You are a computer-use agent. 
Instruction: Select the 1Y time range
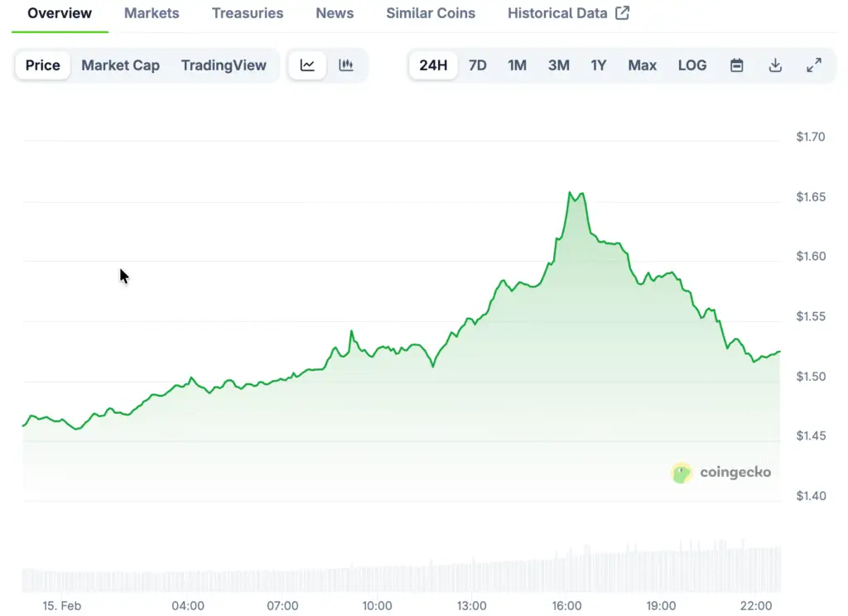pos(599,65)
